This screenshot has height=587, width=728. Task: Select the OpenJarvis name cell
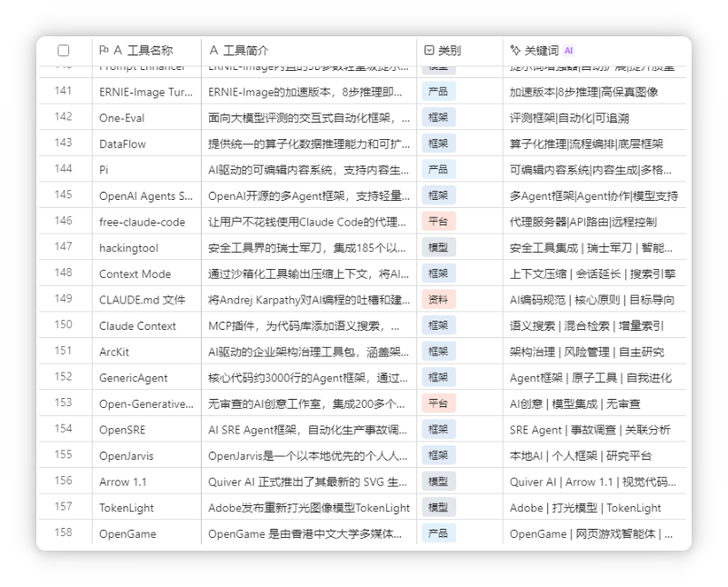click(146, 455)
